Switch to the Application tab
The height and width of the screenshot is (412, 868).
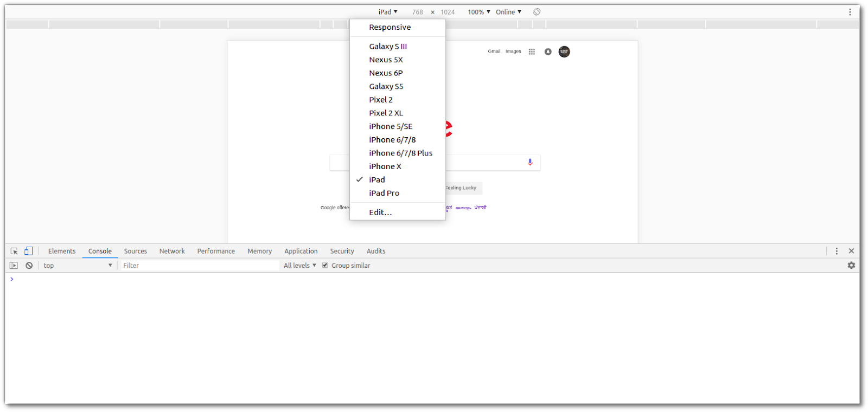[301, 251]
